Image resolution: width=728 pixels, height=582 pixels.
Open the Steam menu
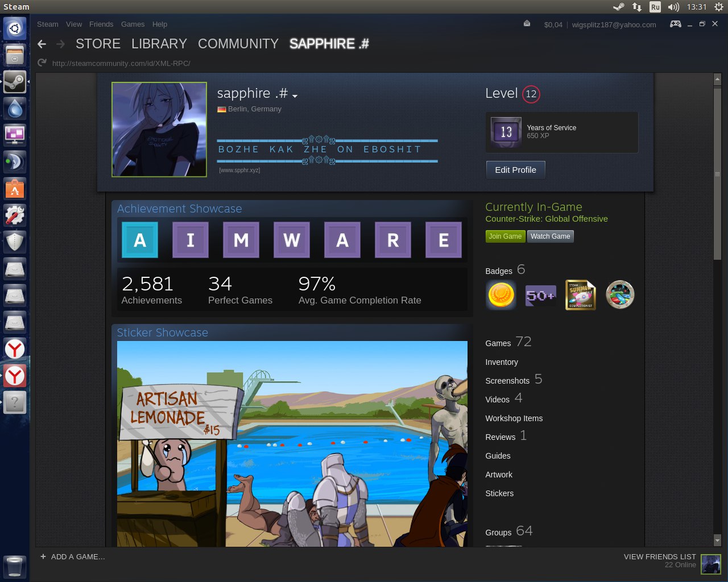point(48,24)
